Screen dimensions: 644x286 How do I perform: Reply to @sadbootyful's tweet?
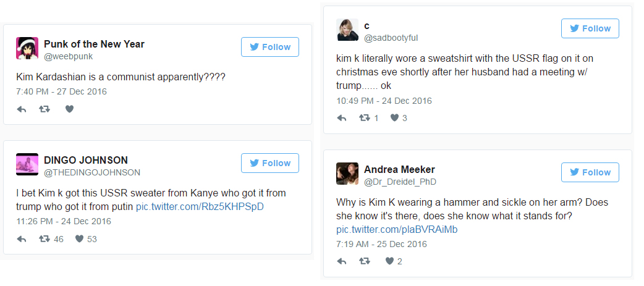(342, 118)
